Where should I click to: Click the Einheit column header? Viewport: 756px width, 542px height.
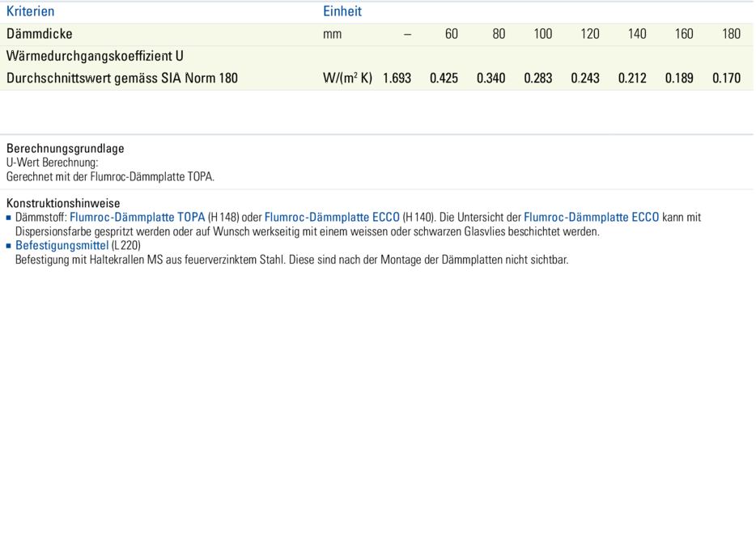pyautogui.click(x=342, y=11)
